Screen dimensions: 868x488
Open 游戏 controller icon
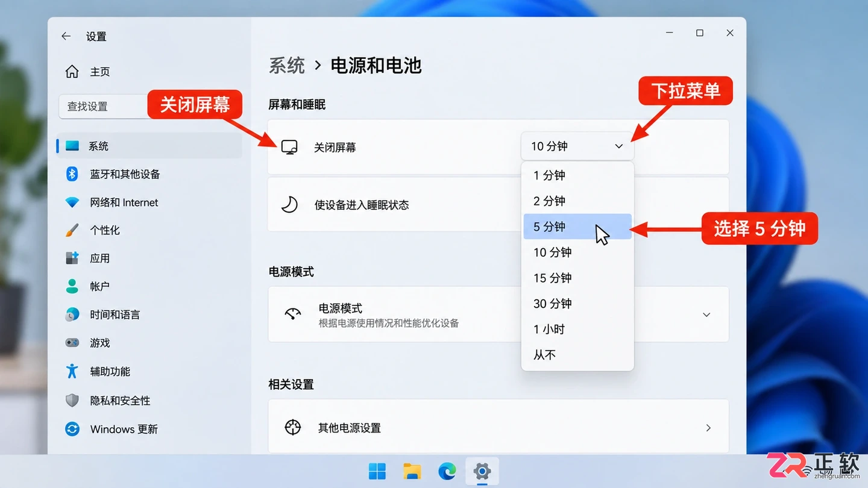click(x=72, y=343)
